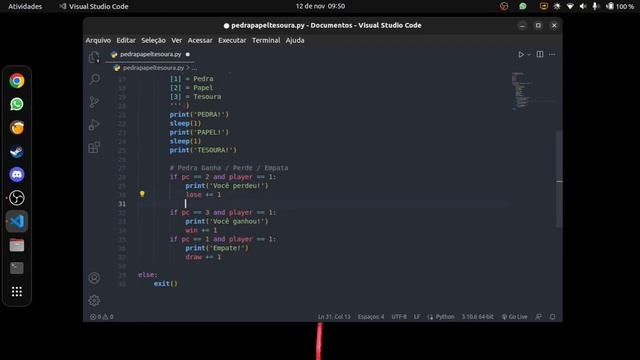Image resolution: width=640 pixels, height=360 pixels.
Task: Open Source Control view in activity bar
Action: click(94, 102)
